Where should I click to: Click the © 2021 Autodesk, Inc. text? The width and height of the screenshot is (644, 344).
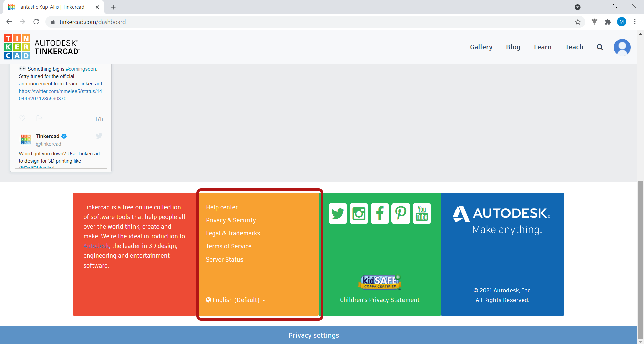click(x=502, y=290)
